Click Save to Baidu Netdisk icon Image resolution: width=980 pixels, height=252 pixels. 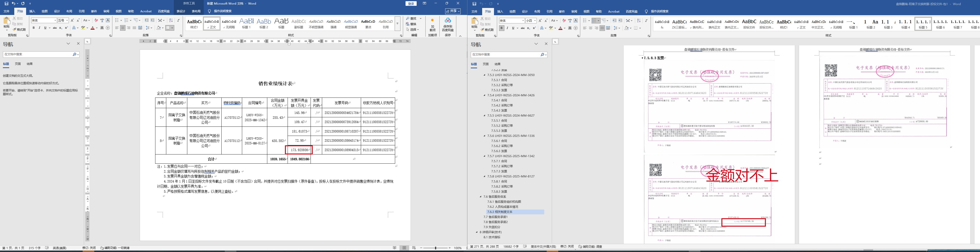(447, 23)
